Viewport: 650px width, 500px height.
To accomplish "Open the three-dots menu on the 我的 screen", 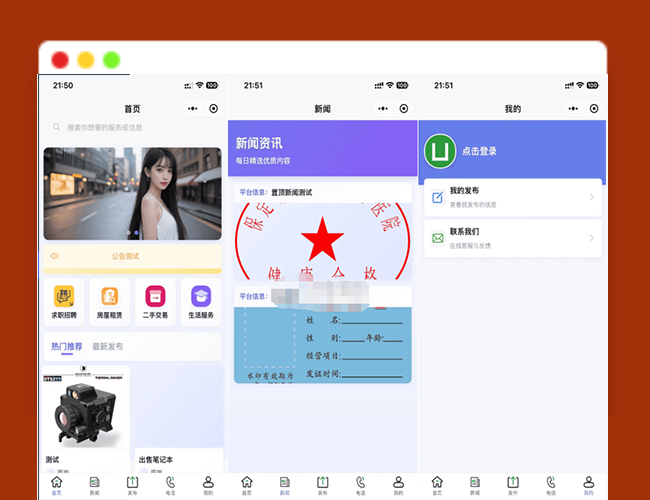I will (573, 109).
